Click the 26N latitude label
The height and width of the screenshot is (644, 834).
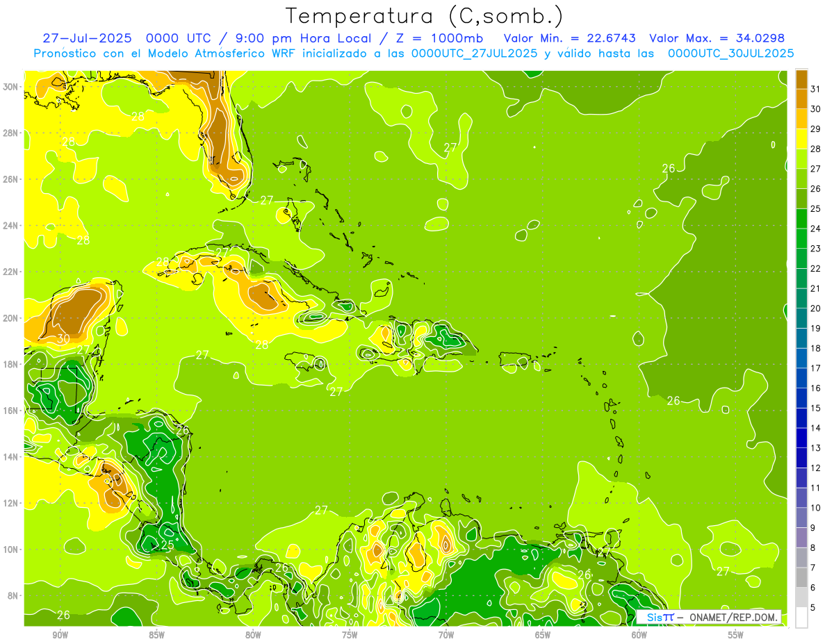click(x=11, y=179)
